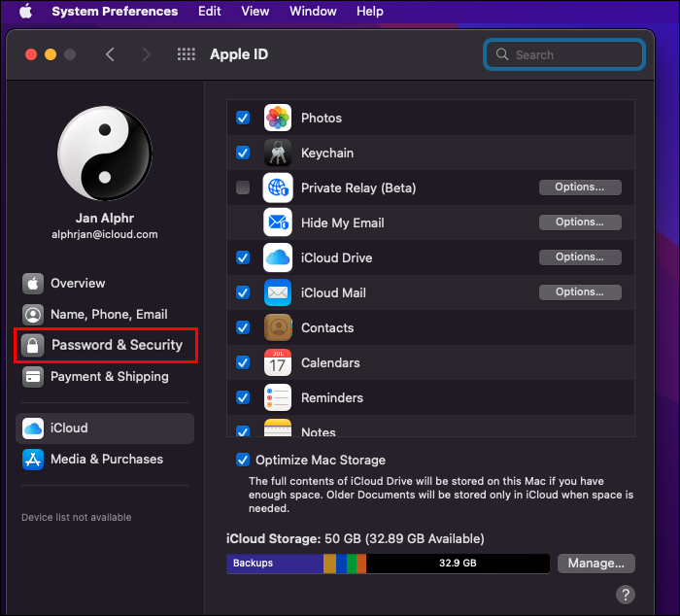This screenshot has height=616, width=680.
Task: Click the yin-yang profile picture
Action: [x=105, y=154]
